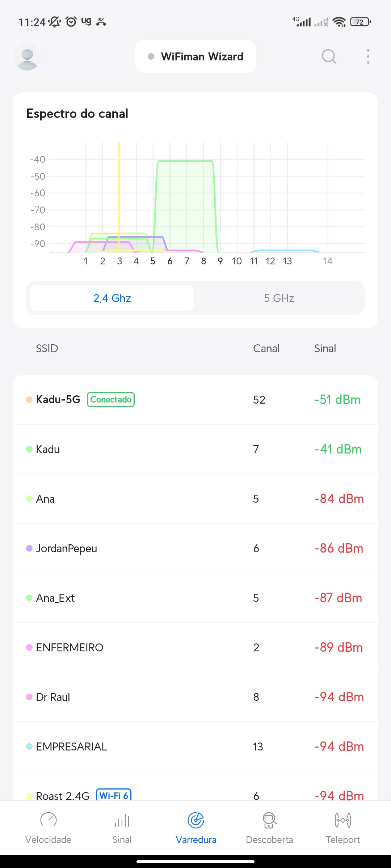
Task: Tap the search magnifier icon
Action: (x=329, y=56)
